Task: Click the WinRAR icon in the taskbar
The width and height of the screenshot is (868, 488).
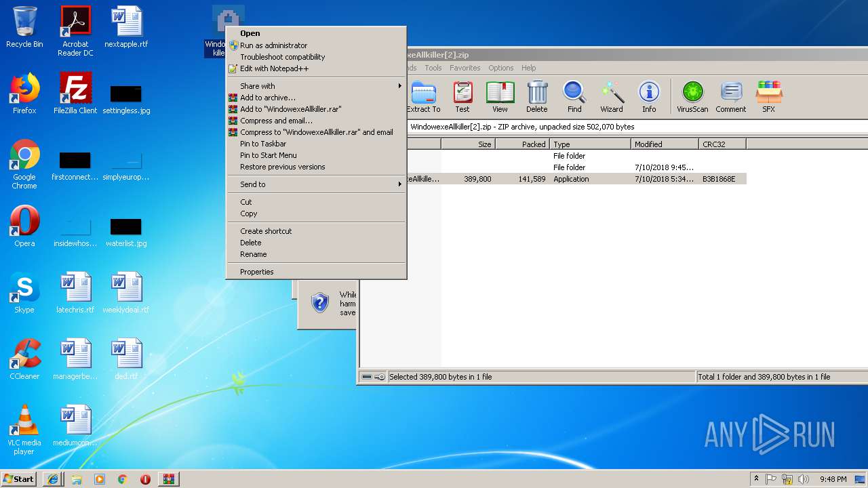Action: click(x=168, y=479)
